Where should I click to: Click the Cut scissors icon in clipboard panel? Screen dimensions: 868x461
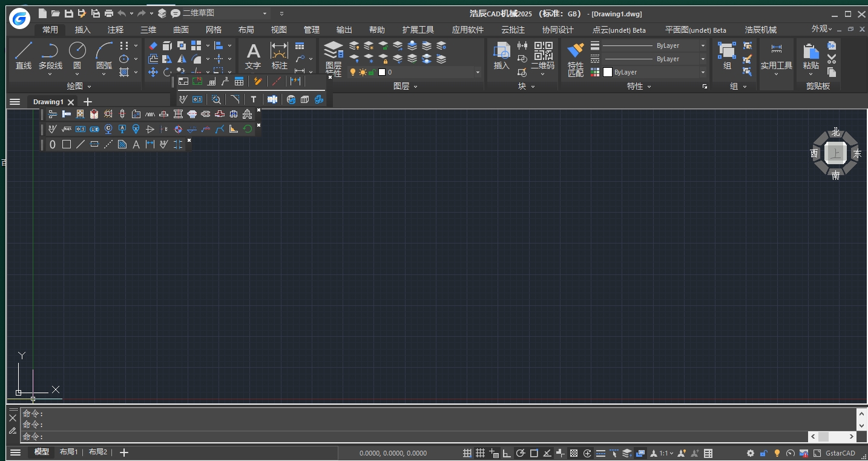(x=832, y=59)
